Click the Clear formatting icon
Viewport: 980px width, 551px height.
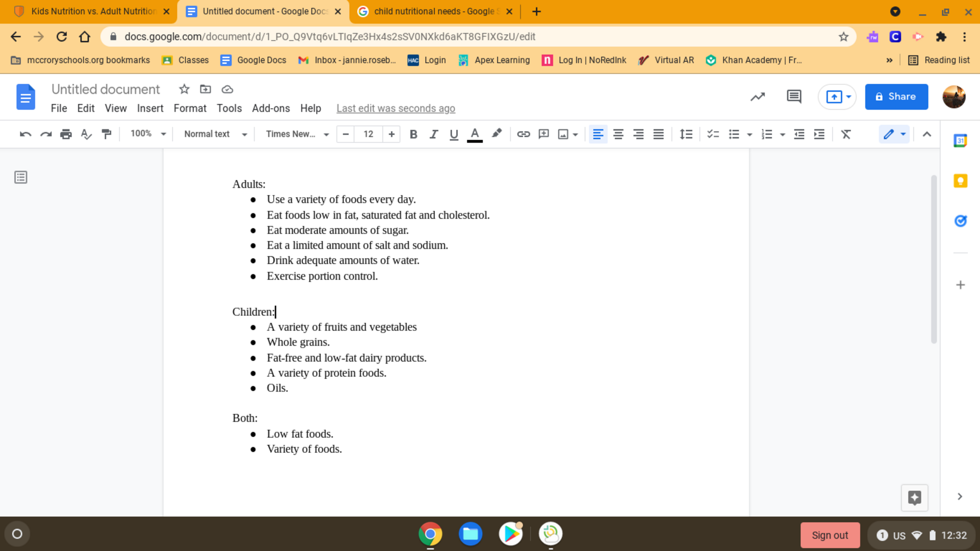tap(846, 135)
